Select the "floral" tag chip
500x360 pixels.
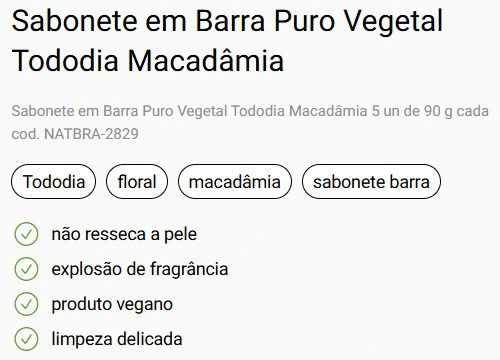[x=137, y=182]
